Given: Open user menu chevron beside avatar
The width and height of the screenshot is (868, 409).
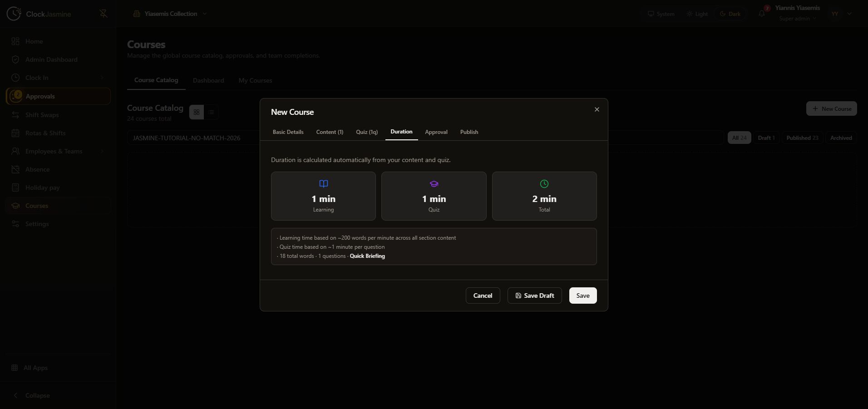Looking at the screenshot, I should [x=850, y=14].
